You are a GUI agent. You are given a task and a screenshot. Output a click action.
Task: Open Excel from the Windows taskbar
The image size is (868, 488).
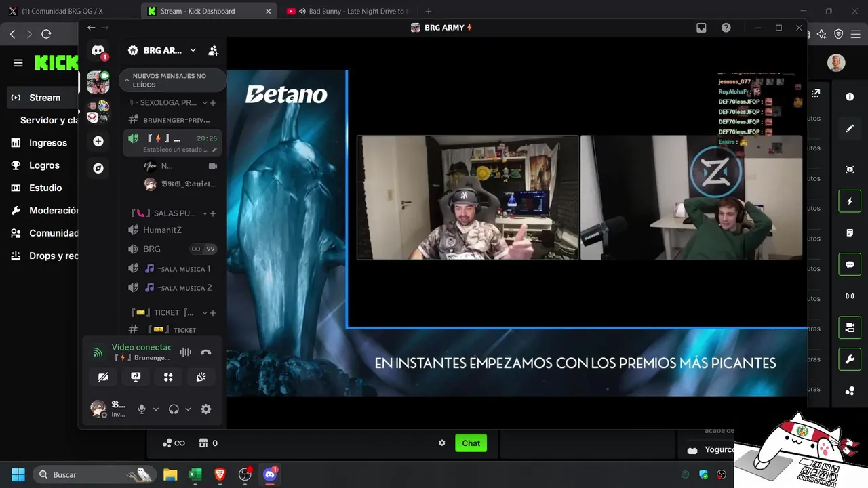195,474
